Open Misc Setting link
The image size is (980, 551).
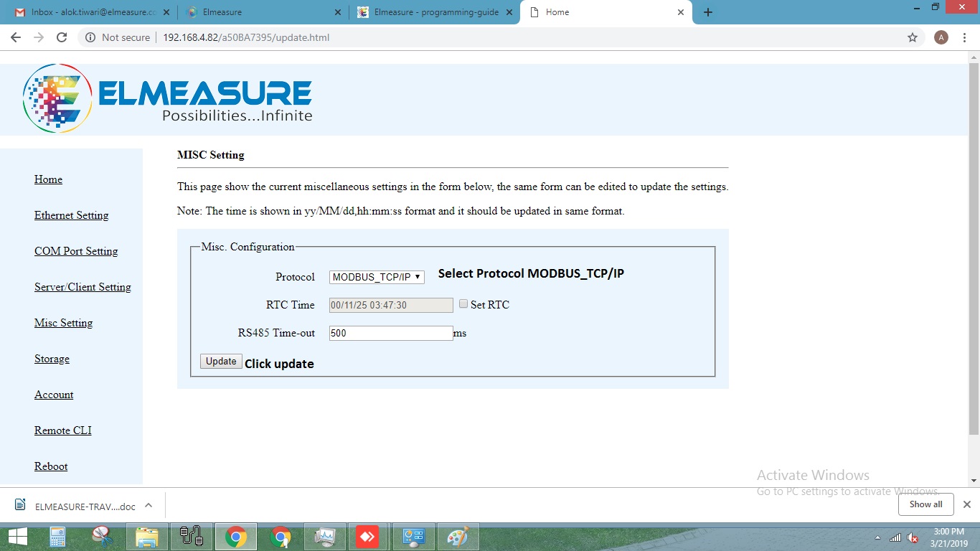click(x=63, y=323)
